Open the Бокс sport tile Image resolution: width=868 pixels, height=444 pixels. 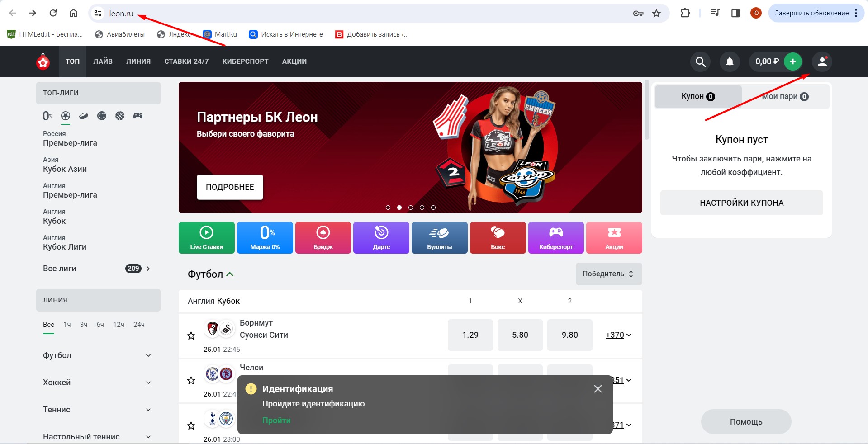click(x=498, y=238)
